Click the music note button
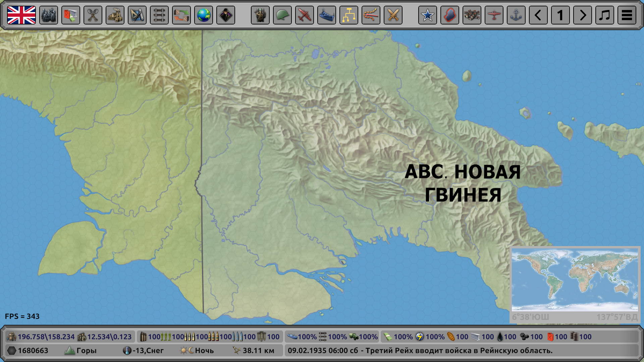 pos(605,15)
